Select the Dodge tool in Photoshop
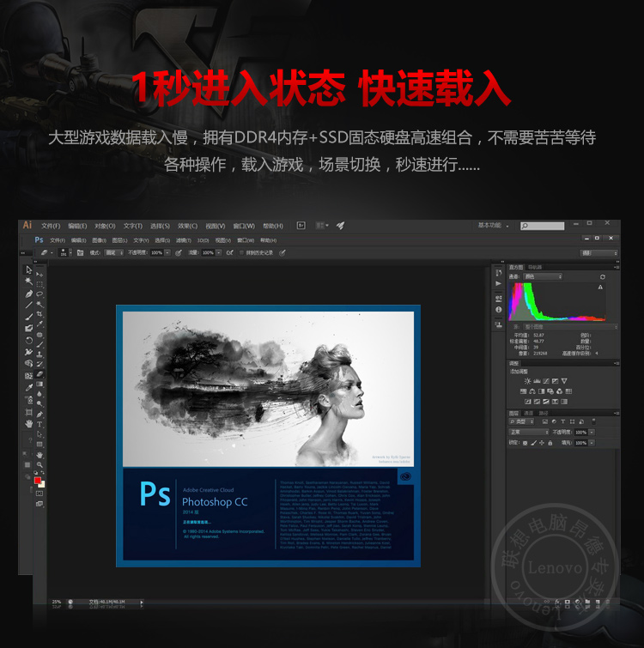The height and width of the screenshot is (648, 644). (x=39, y=403)
